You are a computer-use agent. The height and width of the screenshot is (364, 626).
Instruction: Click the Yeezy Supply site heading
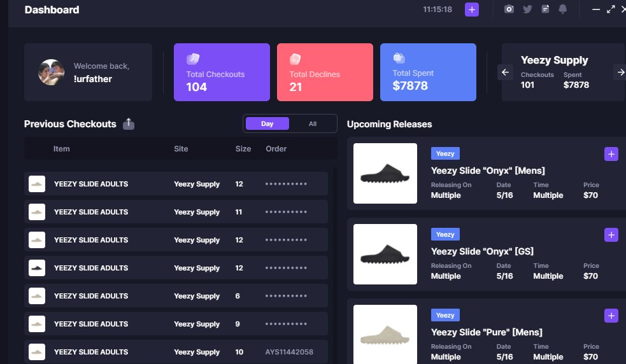[x=554, y=60]
